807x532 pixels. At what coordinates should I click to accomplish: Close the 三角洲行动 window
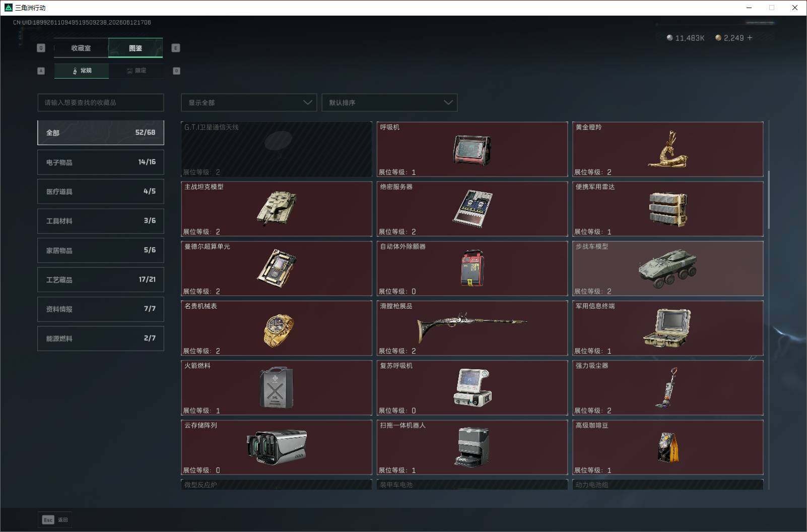point(795,8)
